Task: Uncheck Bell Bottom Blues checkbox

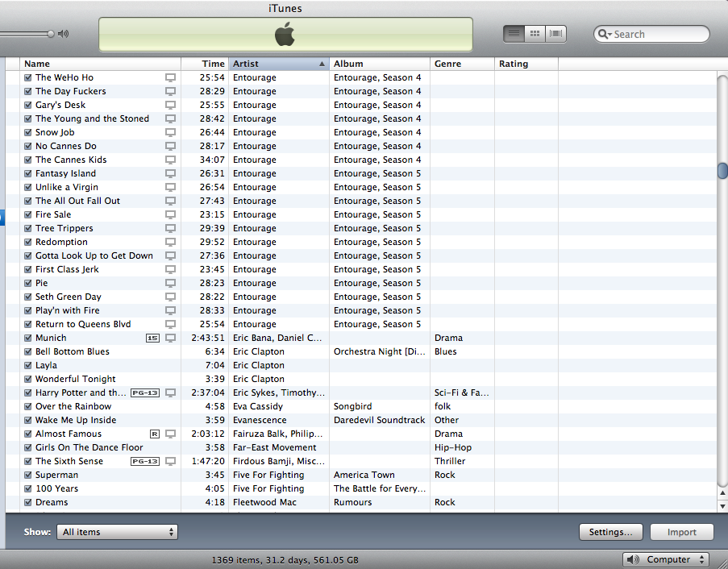Action: coord(28,351)
